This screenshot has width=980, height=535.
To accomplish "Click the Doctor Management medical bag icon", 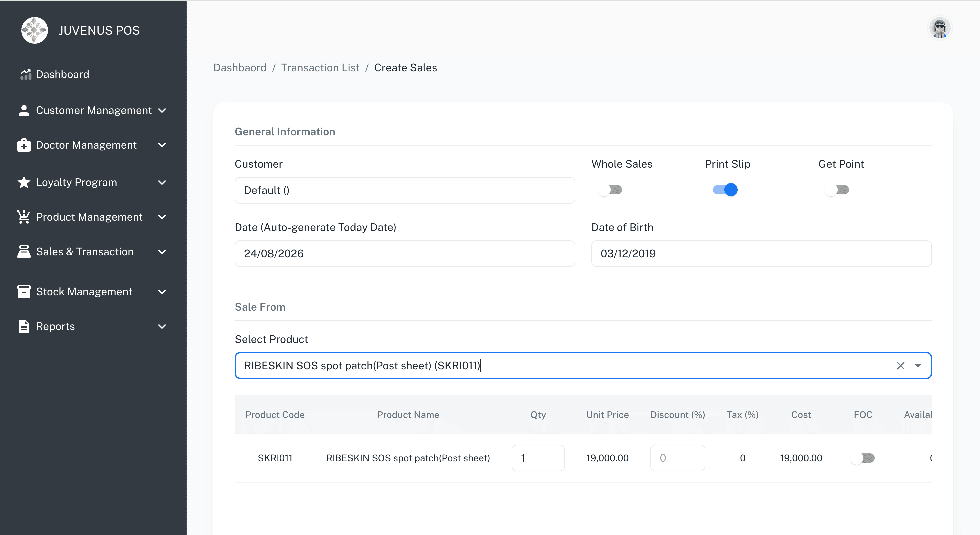I will [x=24, y=145].
